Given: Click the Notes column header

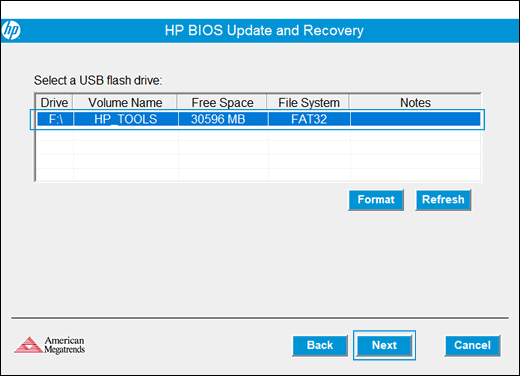Looking at the screenshot, I should (x=415, y=102).
